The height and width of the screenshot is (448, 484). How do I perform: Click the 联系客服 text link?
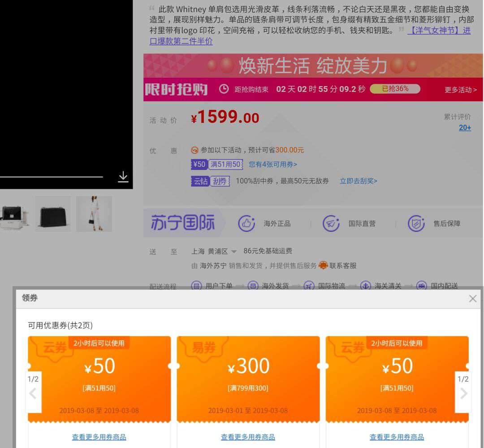343,266
